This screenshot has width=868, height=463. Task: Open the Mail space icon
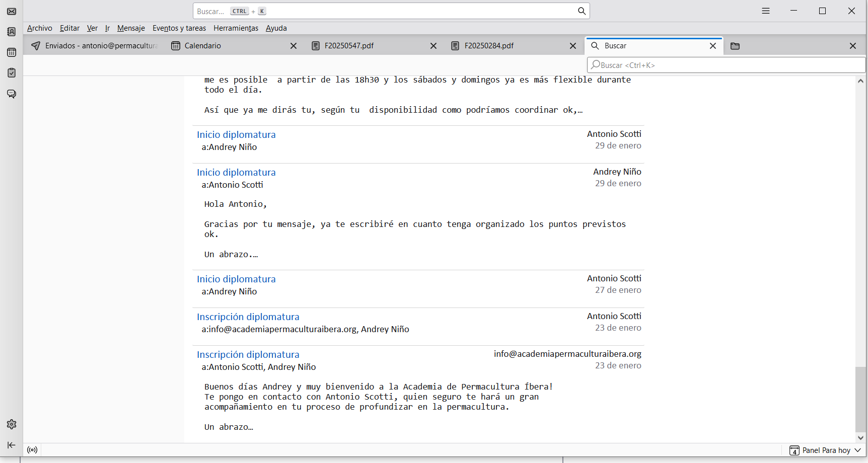pyautogui.click(x=12, y=11)
